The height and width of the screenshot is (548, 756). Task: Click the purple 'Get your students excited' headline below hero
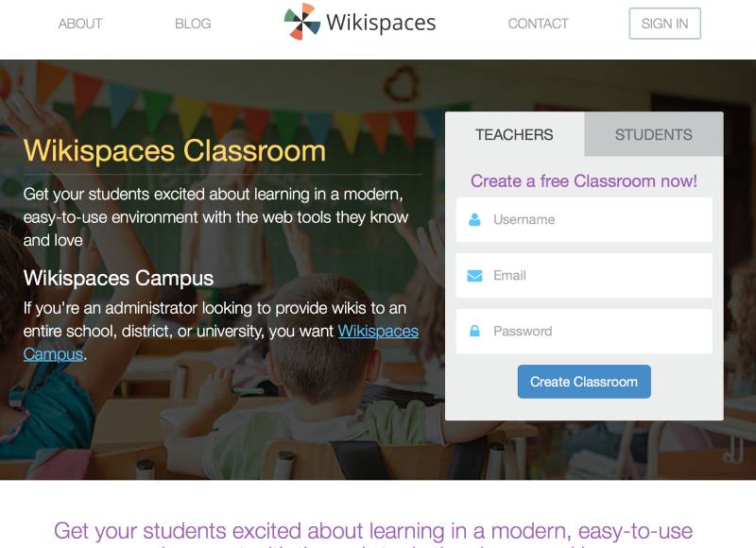tap(373, 534)
